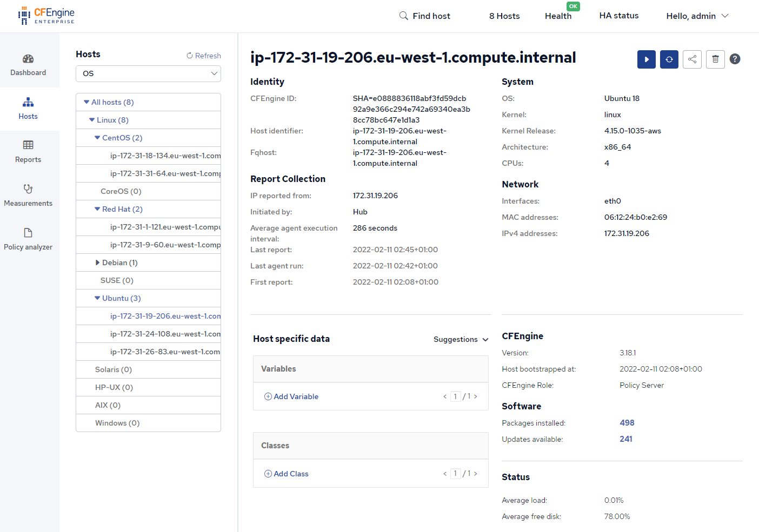Screen dimensions: 759x532
Task: Collapse the Ubuntu (3) tree node
Action: pos(97,298)
